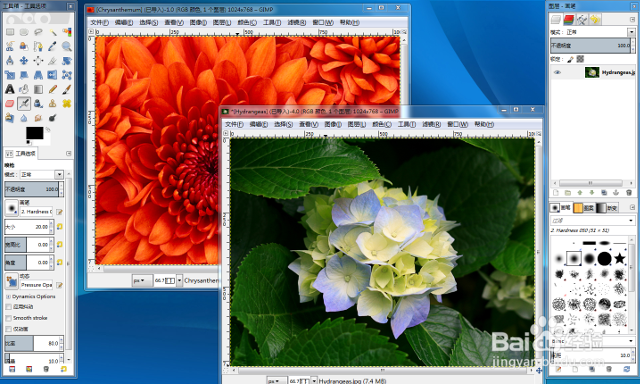
Task: Select the Move tool
Action: tap(24, 60)
